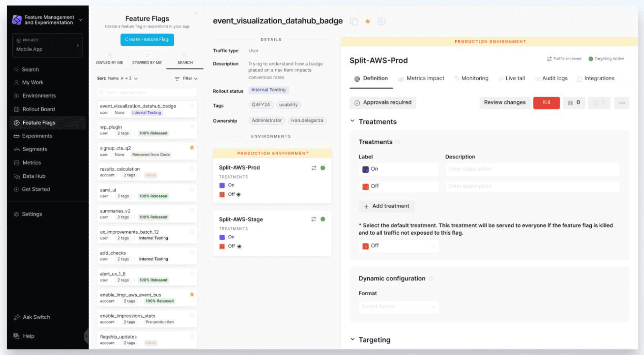This screenshot has width=644, height=355.
Task: Click the Create Feature Flag button
Action: tap(147, 39)
